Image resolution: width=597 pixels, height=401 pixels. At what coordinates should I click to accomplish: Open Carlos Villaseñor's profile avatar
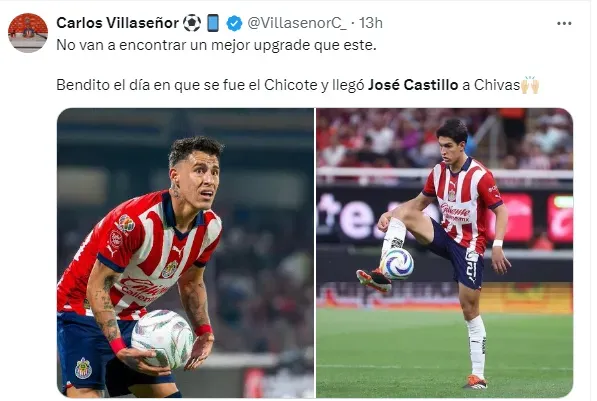28,32
